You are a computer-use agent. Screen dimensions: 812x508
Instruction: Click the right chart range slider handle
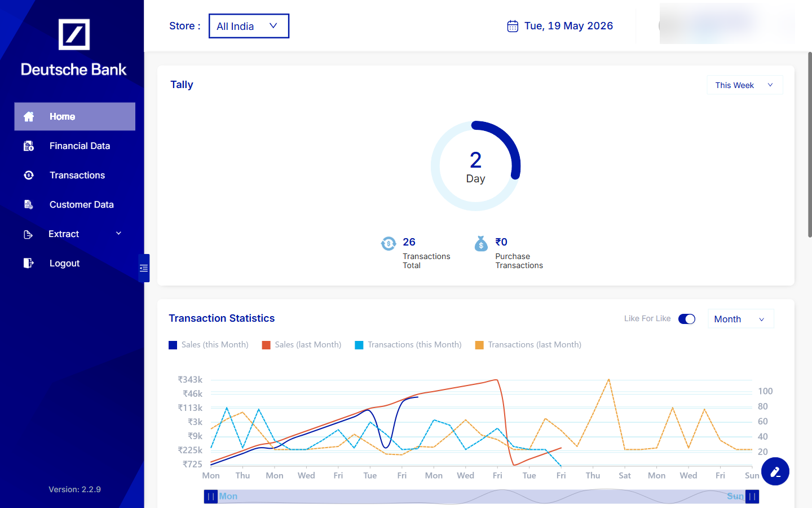tap(752, 497)
